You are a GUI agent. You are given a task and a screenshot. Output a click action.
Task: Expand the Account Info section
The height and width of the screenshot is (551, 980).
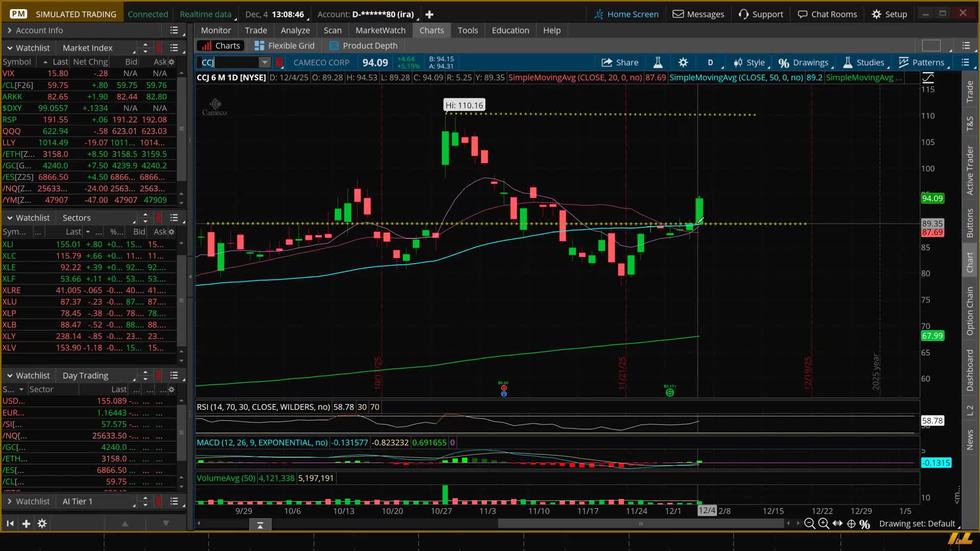coord(10,31)
